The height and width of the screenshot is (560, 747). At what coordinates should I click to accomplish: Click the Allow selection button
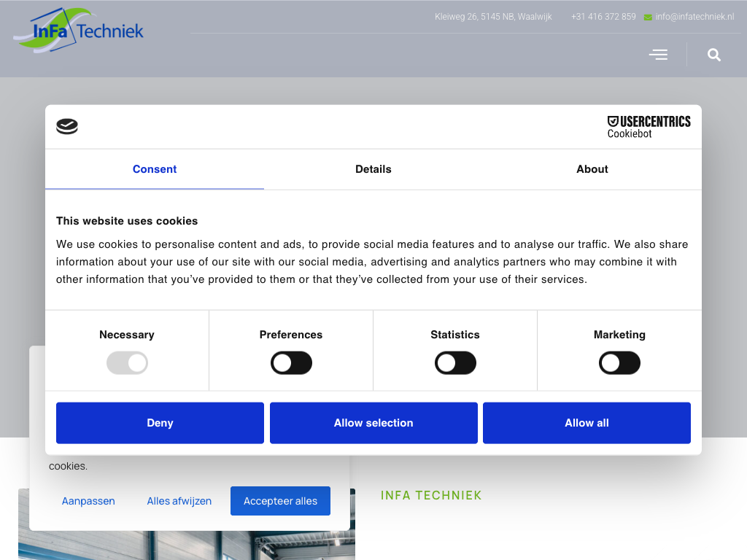[x=373, y=423]
